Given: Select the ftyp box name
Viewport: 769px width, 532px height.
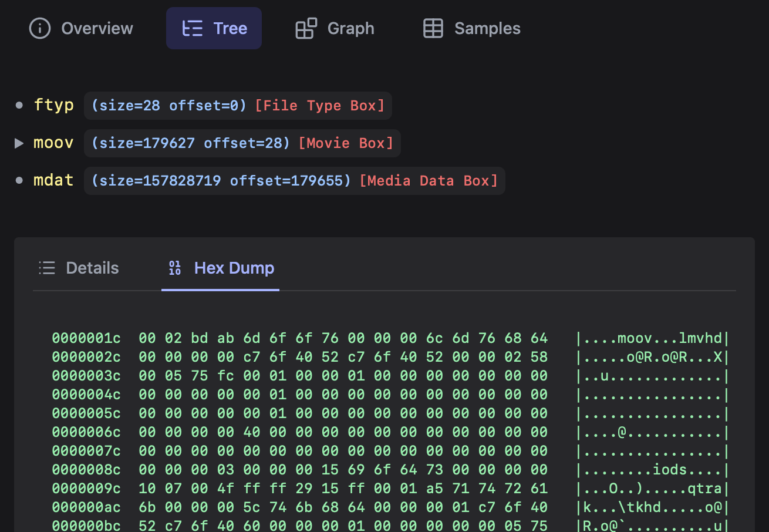Looking at the screenshot, I should [x=53, y=105].
